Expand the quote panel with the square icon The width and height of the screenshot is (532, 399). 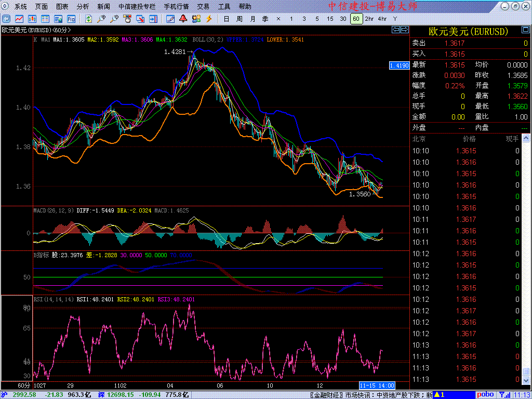404,30
